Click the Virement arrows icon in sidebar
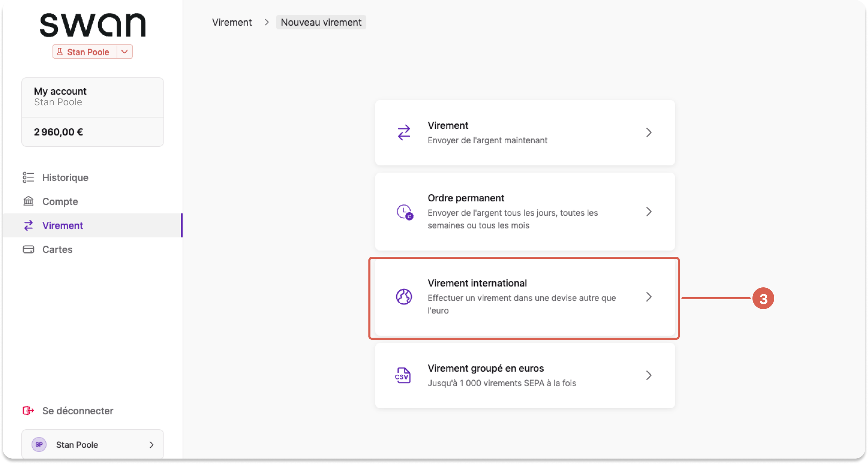 29,225
